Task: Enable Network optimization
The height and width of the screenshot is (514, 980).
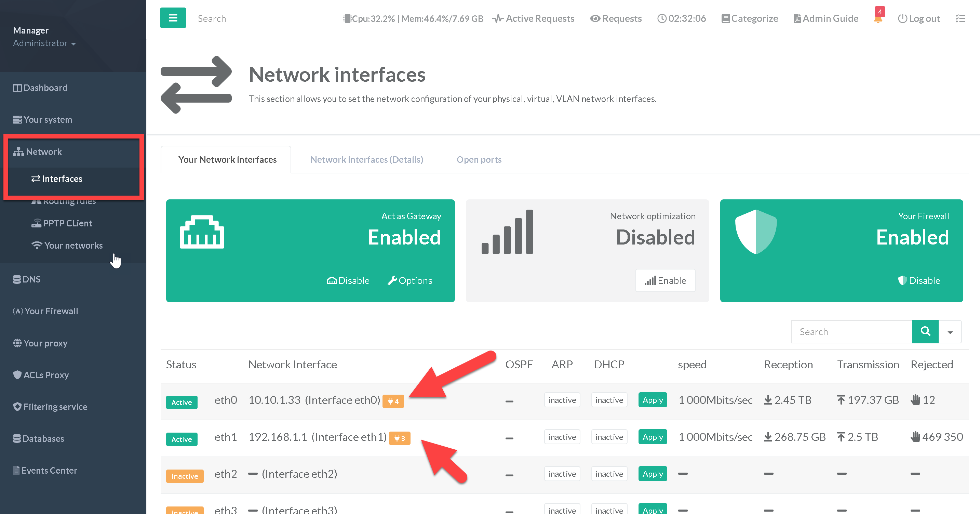Action: [666, 281]
